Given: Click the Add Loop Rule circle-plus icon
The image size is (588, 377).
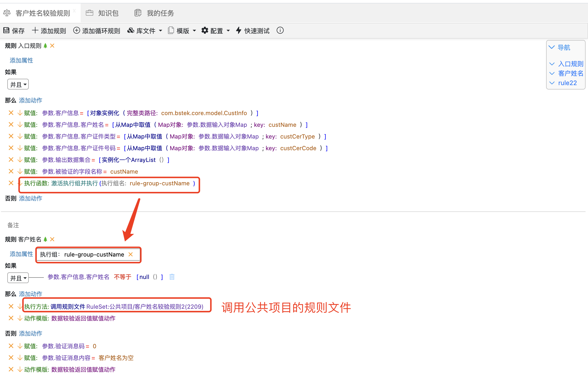Looking at the screenshot, I should (76, 30).
